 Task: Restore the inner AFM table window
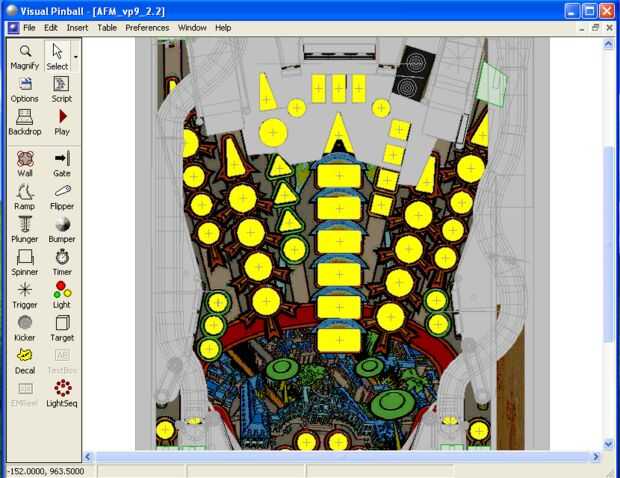tap(595, 28)
